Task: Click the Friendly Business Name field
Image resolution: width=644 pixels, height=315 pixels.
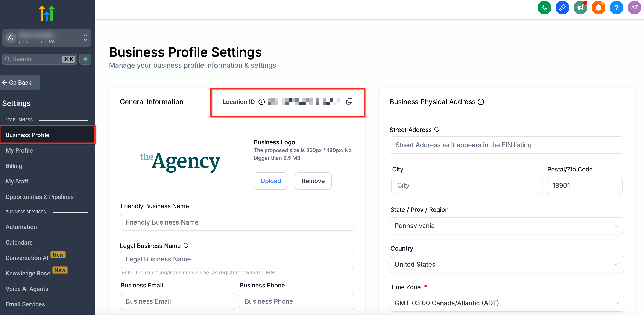Action: coord(237,222)
